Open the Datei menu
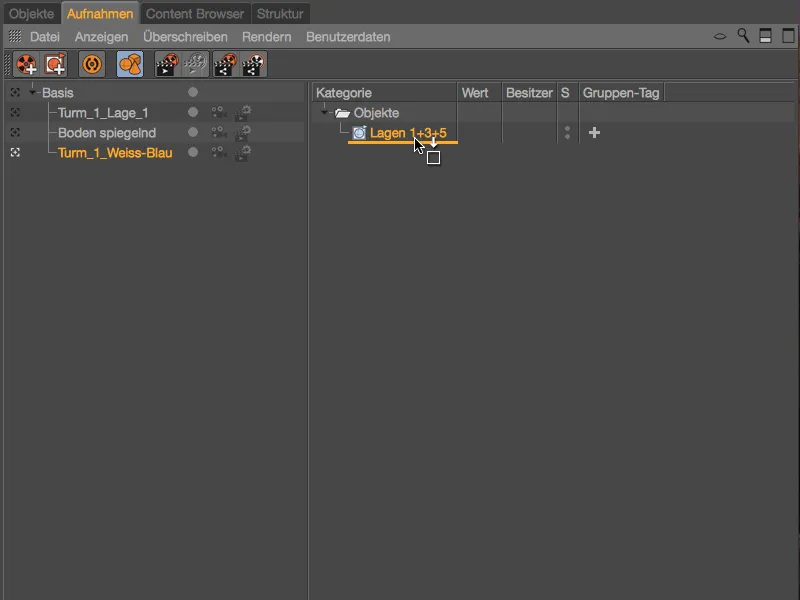This screenshot has width=800, height=600. [x=45, y=37]
